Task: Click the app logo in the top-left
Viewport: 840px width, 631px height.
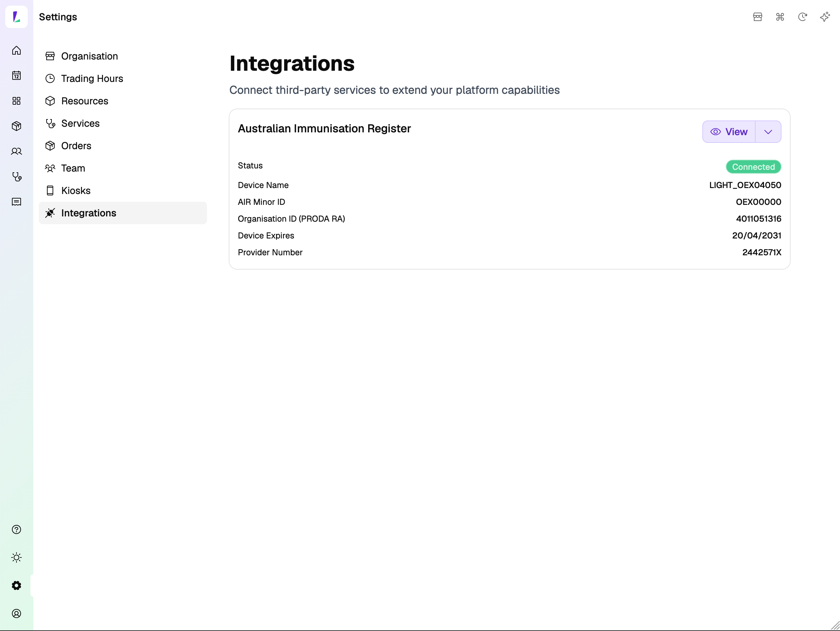Action: coord(16,17)
